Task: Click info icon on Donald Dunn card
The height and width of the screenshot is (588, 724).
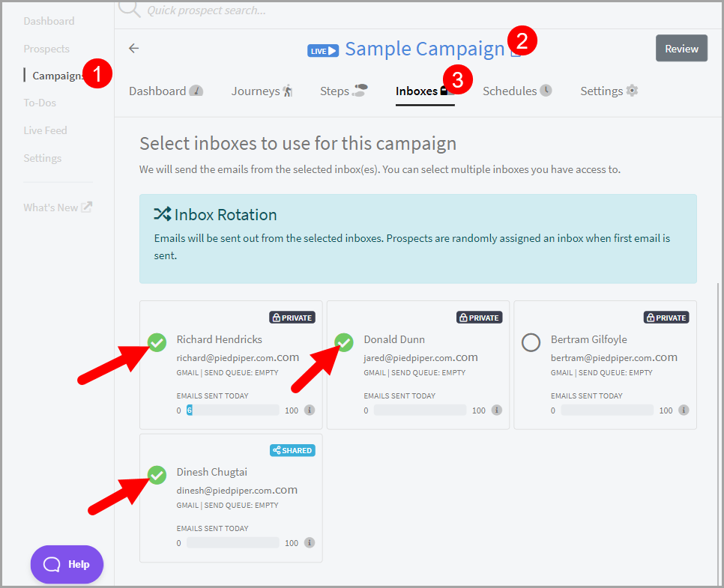Action: [x=497, y=410]
